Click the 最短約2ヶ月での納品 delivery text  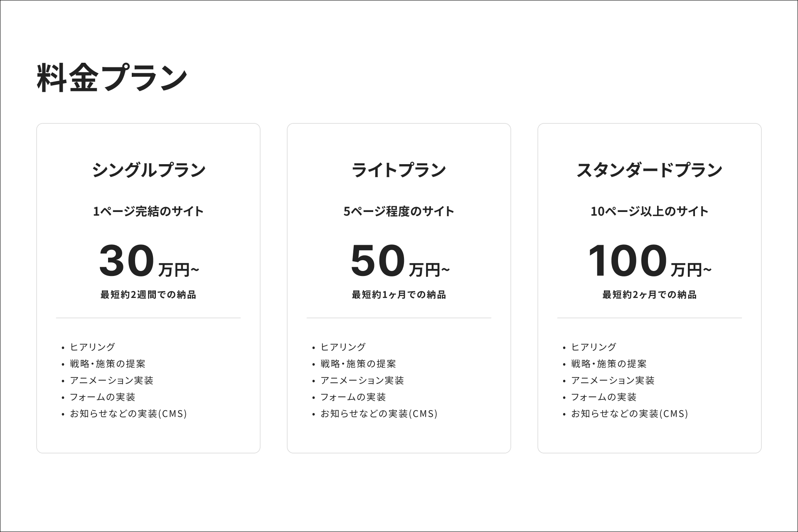(649, 295)
